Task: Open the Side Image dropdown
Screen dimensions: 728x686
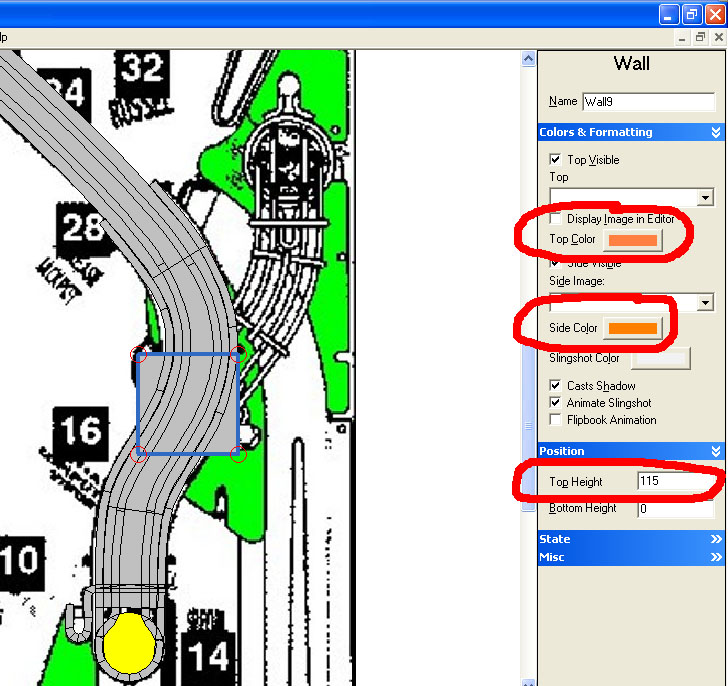Action: (x=706, y=303)
